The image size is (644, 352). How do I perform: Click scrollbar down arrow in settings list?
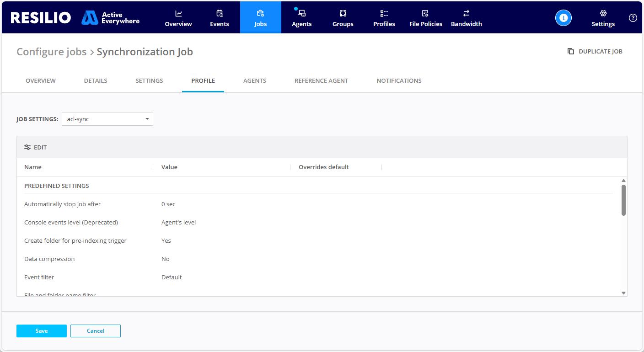623,293
